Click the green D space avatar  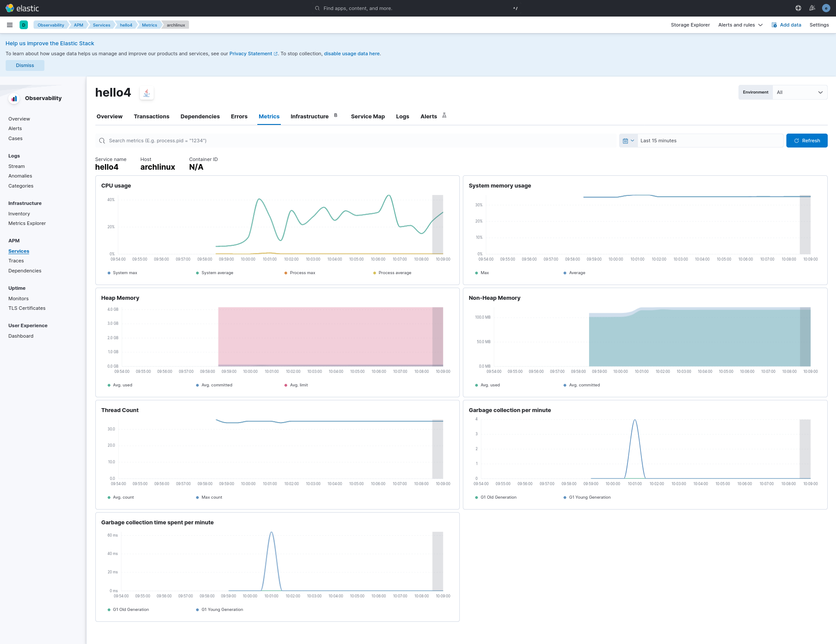point(24,25)
